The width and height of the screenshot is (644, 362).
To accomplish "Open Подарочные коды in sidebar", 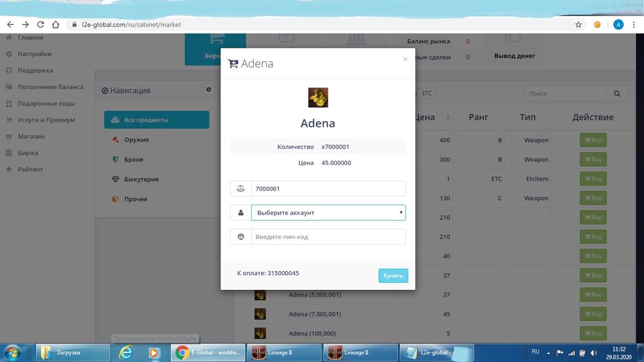I will tap(46, 104).
